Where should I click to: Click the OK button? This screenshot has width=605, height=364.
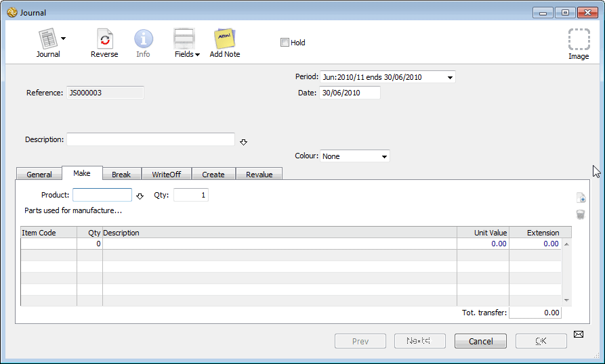point(541,342)
